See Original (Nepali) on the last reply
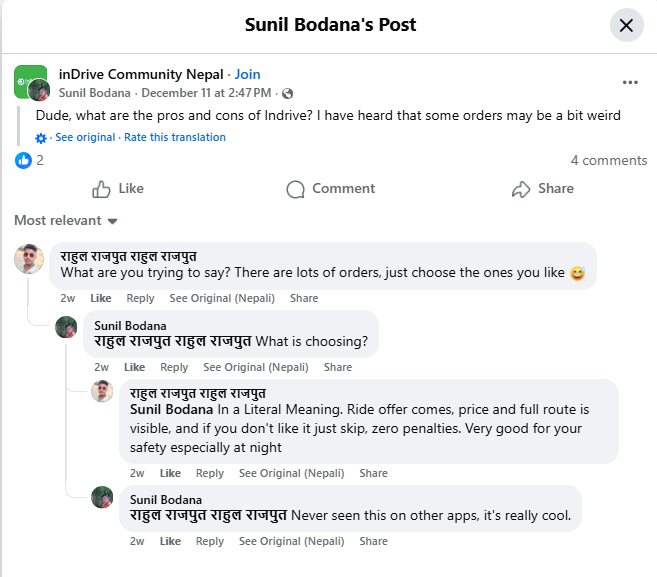 (x=290, y=541)
